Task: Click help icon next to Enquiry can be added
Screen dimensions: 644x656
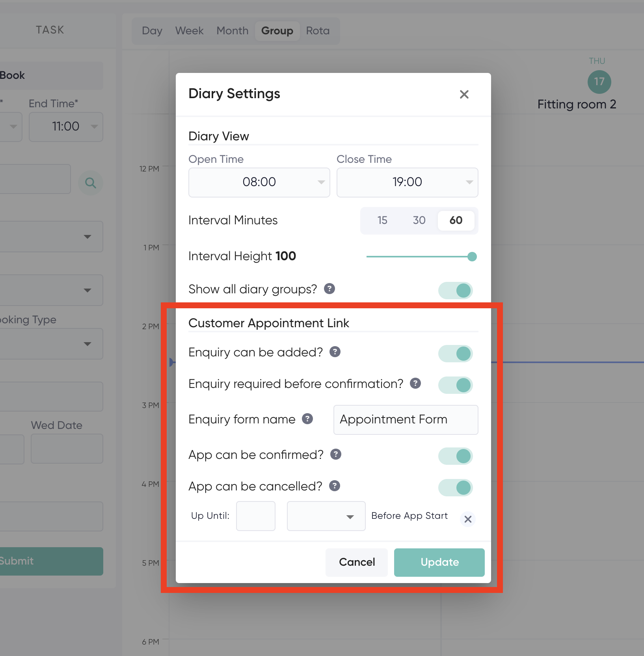Action: coord(335,352)
